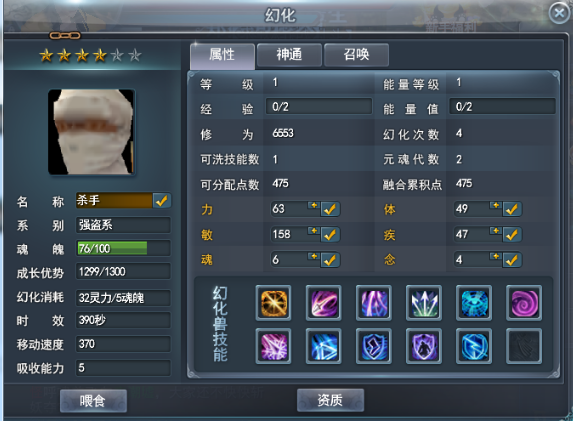Add a point to 敏 attribute
Viewport: 573px width, 421px height.
[x=314, y=231]
